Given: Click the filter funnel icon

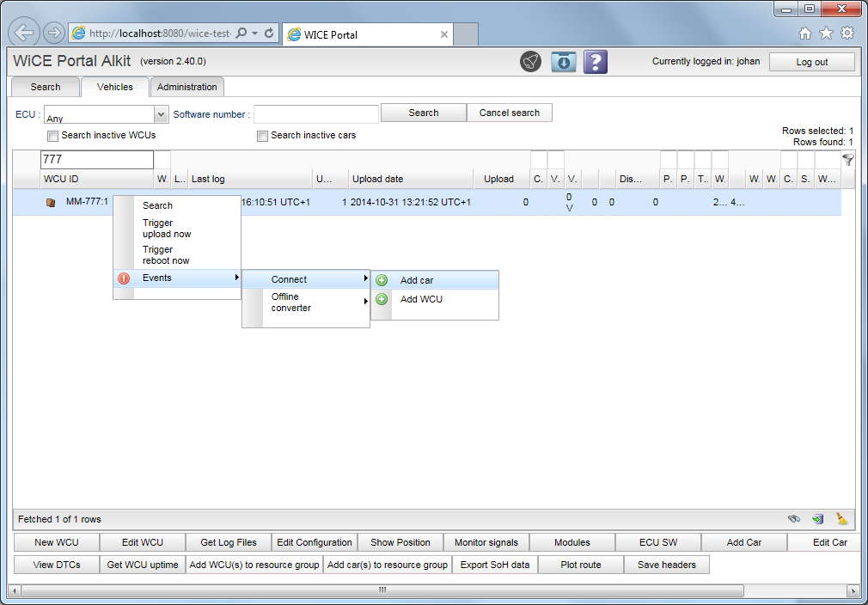Looking at the screenshot, I should coord(847,160).
